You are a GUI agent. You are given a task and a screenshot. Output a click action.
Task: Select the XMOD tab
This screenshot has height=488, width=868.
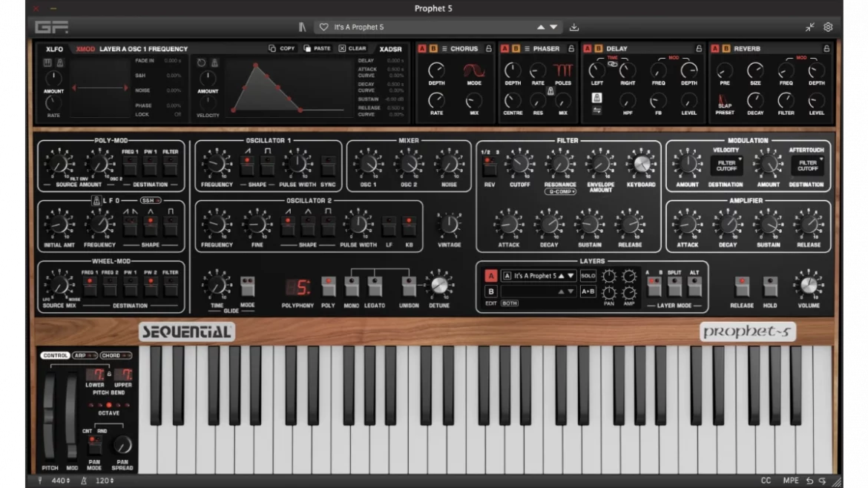(85, 49)
